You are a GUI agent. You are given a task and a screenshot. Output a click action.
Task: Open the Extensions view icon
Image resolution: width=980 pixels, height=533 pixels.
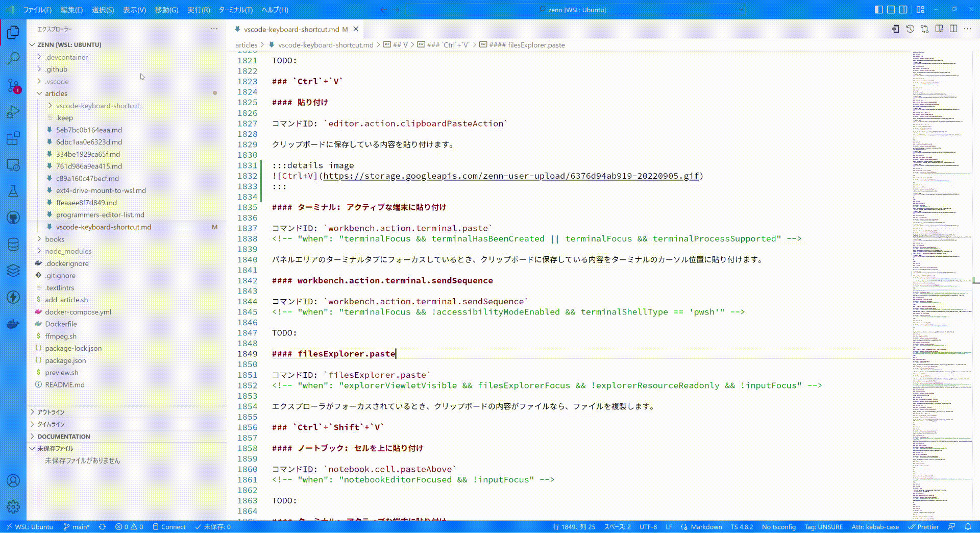coord(13,138)
